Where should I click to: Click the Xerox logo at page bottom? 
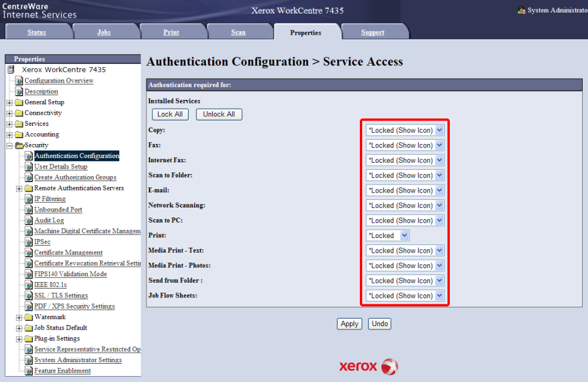[369, 366]
